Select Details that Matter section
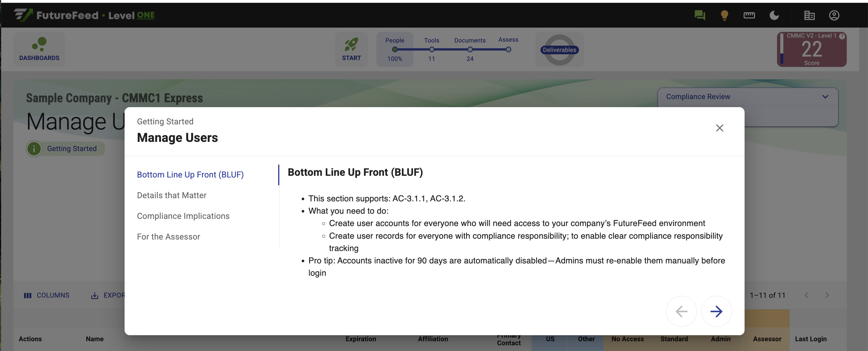This screenshot has width=868, height=351. [172, 195]
